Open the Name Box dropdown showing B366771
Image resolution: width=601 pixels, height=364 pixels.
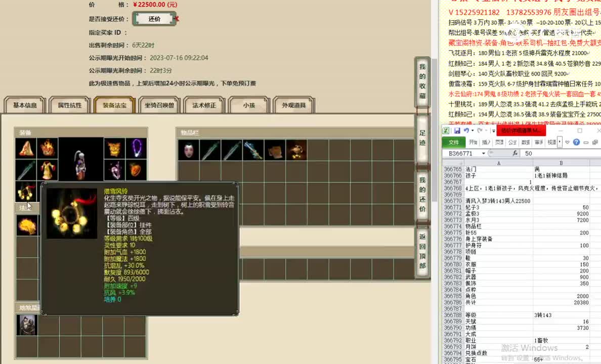[483, 153]
